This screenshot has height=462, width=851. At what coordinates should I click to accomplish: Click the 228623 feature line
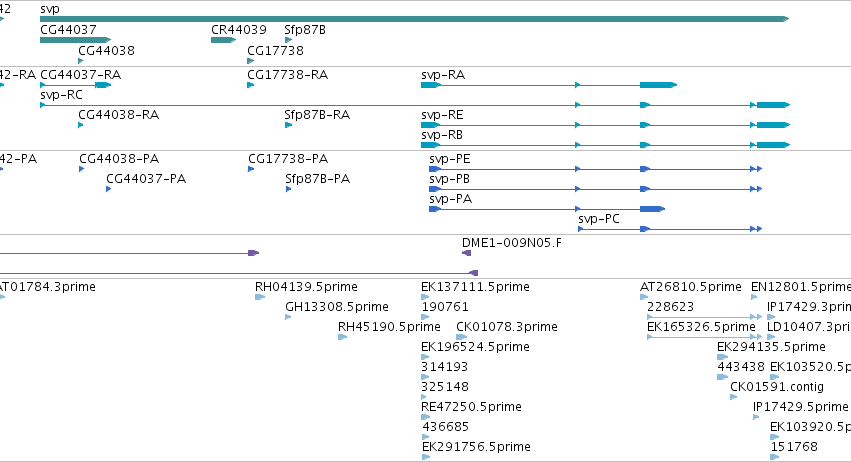[704, 317]
